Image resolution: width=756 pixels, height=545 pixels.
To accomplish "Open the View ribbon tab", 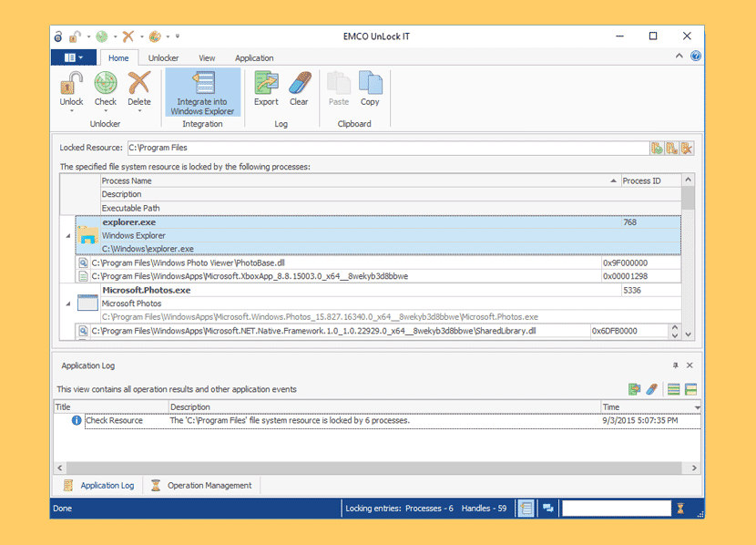I will pyautogui.click(x=207, y=58).
